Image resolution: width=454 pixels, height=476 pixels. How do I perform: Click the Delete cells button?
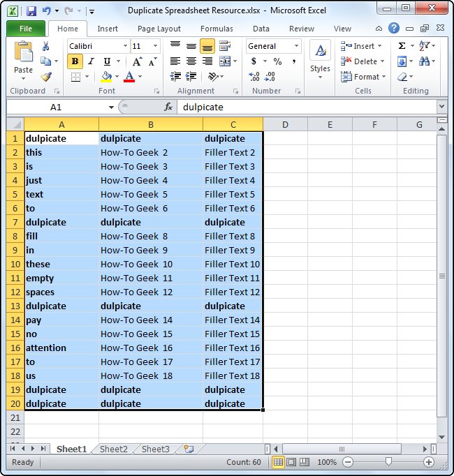coord(363,61)
